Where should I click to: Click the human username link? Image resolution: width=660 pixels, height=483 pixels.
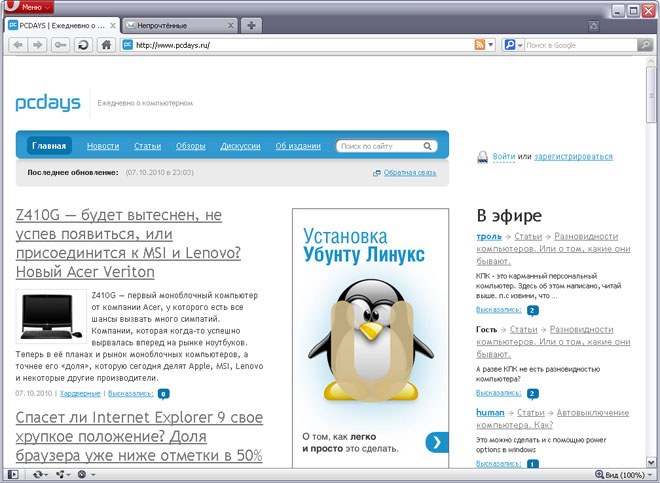[x=490, y=412]
